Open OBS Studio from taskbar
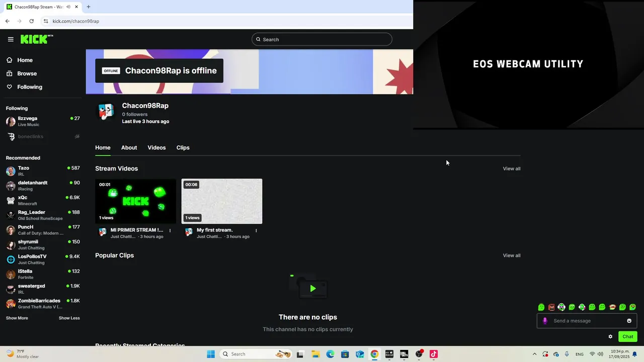The width and height of the screenshot is (644, 362). pos(419,354)
